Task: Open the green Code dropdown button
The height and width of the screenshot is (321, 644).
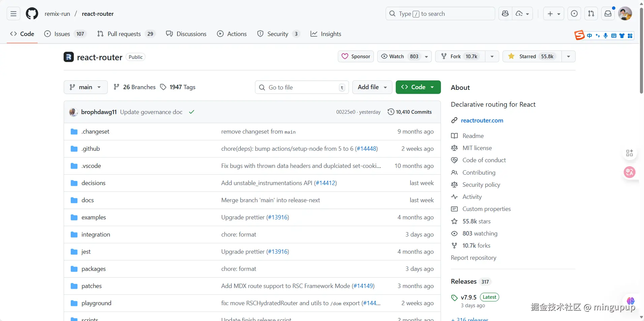Action: (x=418, y=87)
